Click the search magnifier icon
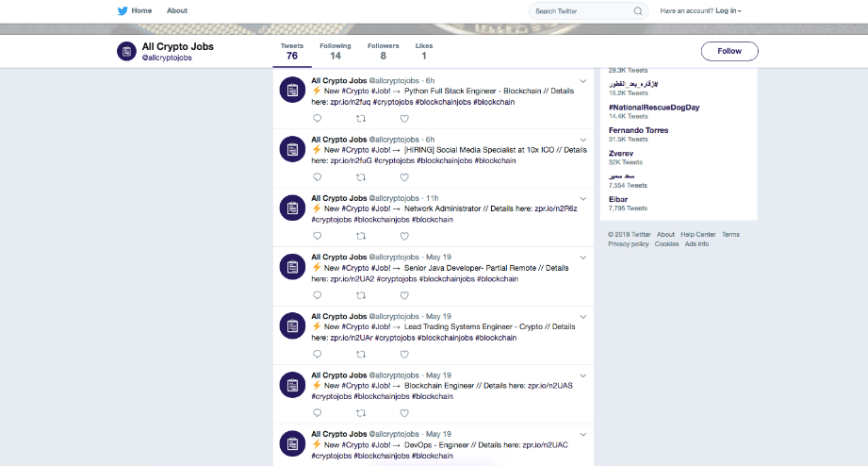The width and height of the screenshot is (868, 466). 638,11
